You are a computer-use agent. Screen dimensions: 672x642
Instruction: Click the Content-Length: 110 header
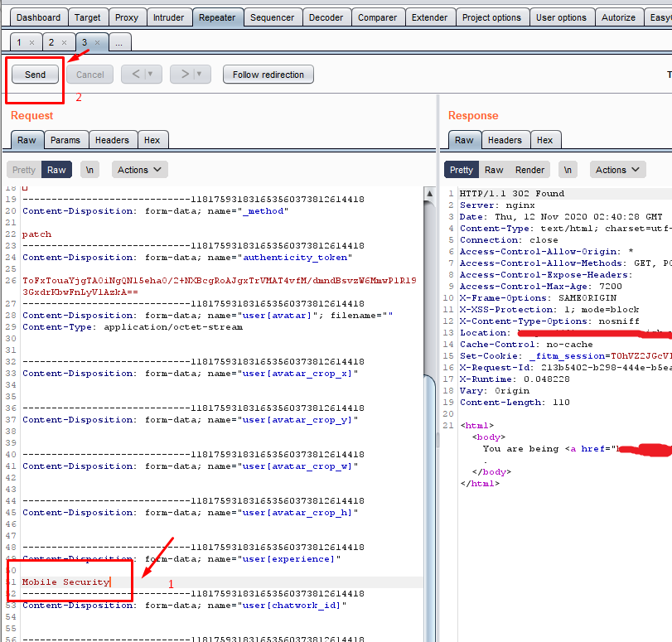point(515,402)
